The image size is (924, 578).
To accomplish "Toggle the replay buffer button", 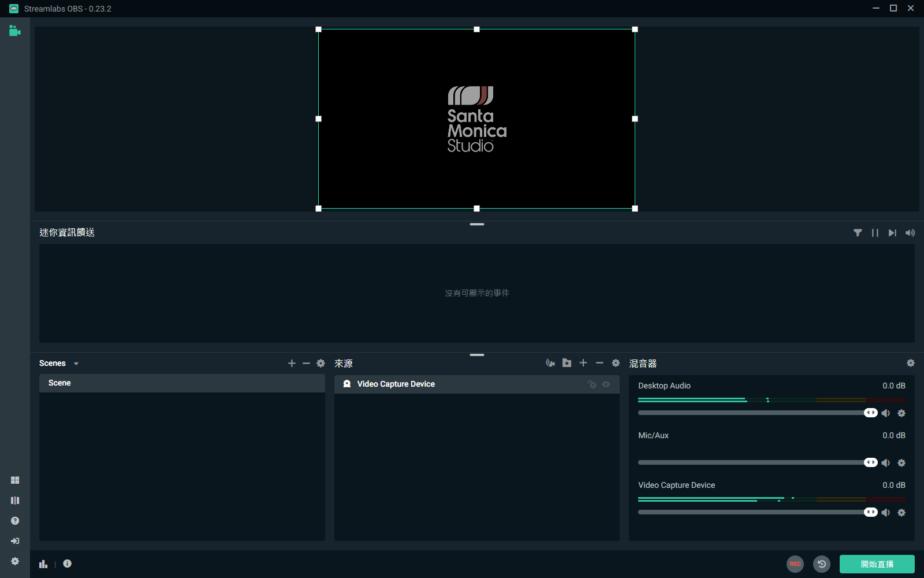I will [822, 564].
